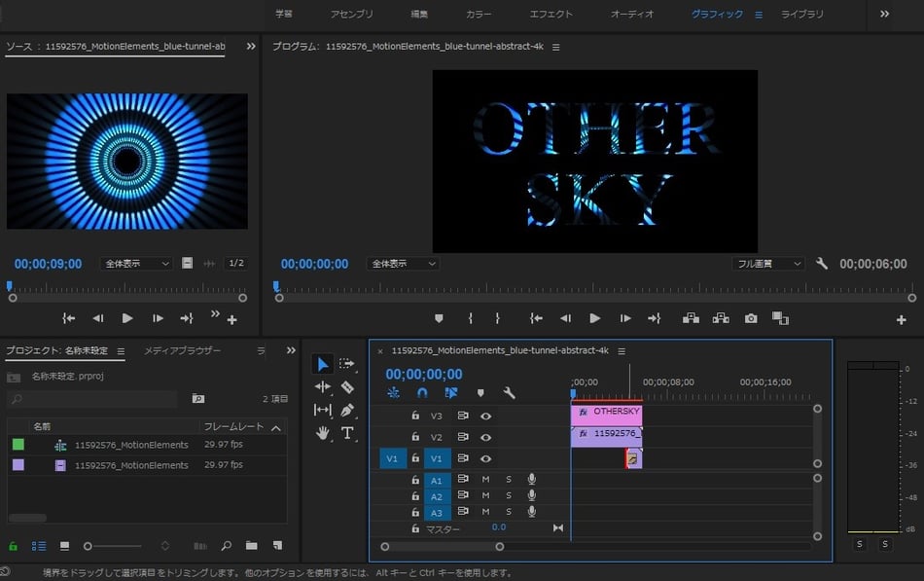Hide the V3 track output
This screenshot has width=924, height=581.
485,416
